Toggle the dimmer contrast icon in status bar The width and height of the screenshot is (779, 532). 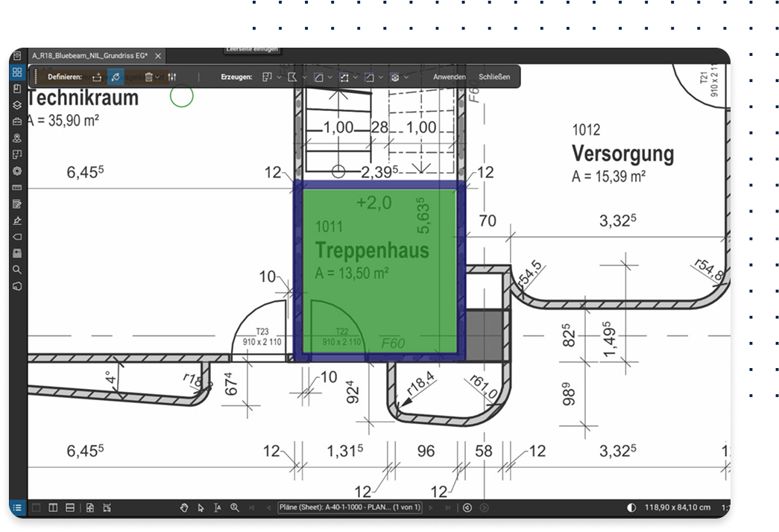631,507
